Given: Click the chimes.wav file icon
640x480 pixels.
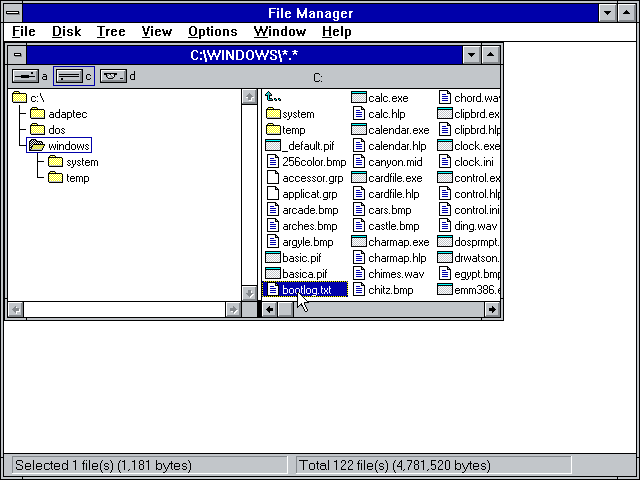Looking at the screenshot, I should pyautogui.click(x=359, y=274).
